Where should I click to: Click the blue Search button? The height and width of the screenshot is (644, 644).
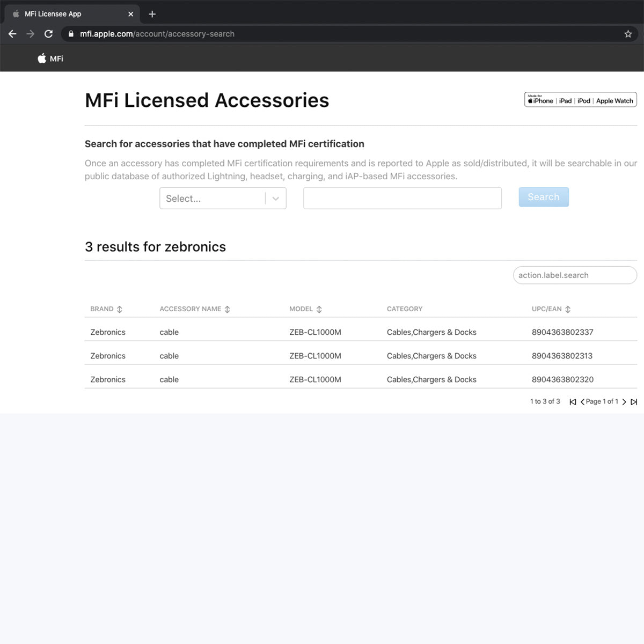coord(543,197)
